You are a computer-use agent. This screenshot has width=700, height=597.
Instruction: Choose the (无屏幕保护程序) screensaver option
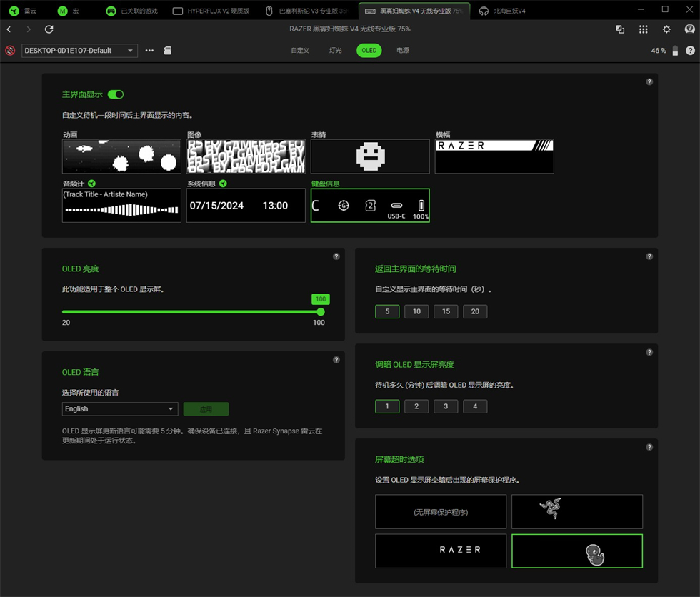click(x=441, y=511)
